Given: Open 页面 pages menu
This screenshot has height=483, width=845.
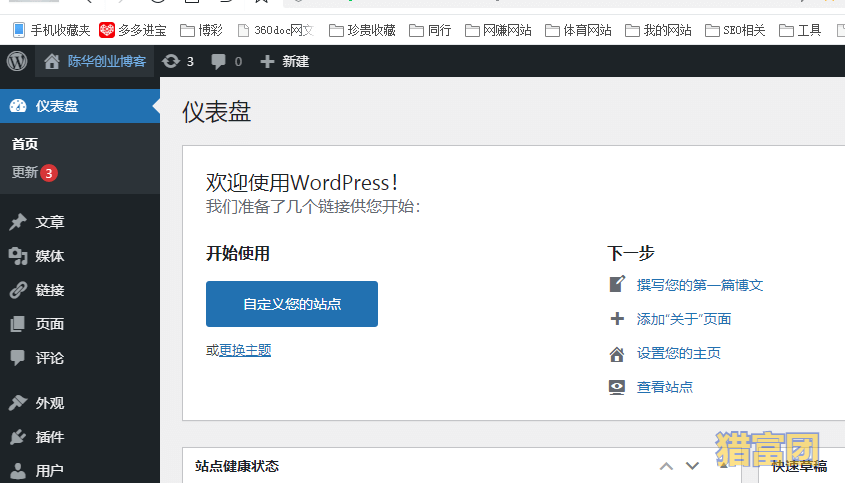Looking at the screenshot, I should coord(50,324).
